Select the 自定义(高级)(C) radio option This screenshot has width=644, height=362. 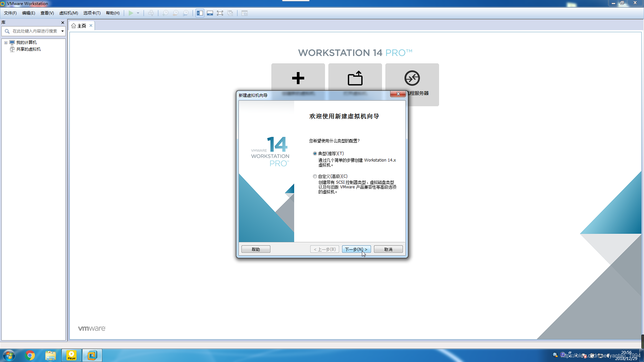pyautogui.click(x=315, y=176)
